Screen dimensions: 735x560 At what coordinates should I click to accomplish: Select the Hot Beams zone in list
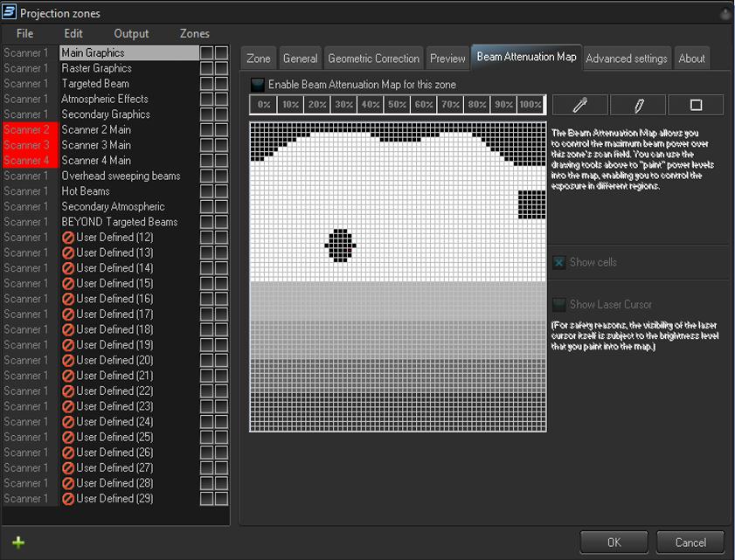tap(86, 191)
